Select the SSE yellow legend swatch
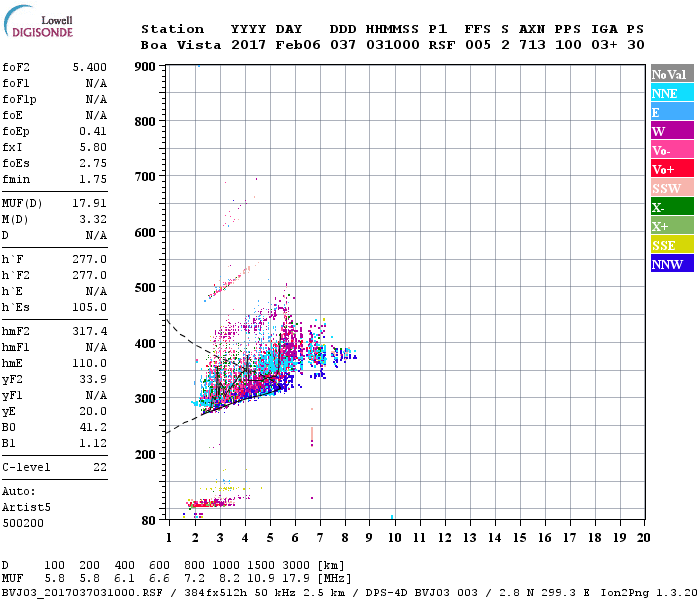Screen dimensions: 700x600 coord(672,245)
